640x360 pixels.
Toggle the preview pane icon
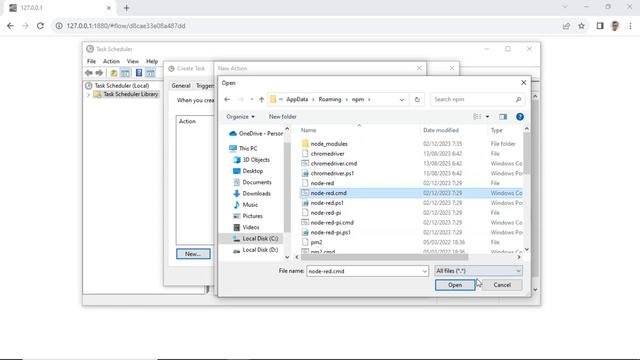pyautogui.click(x=503, y=117)
